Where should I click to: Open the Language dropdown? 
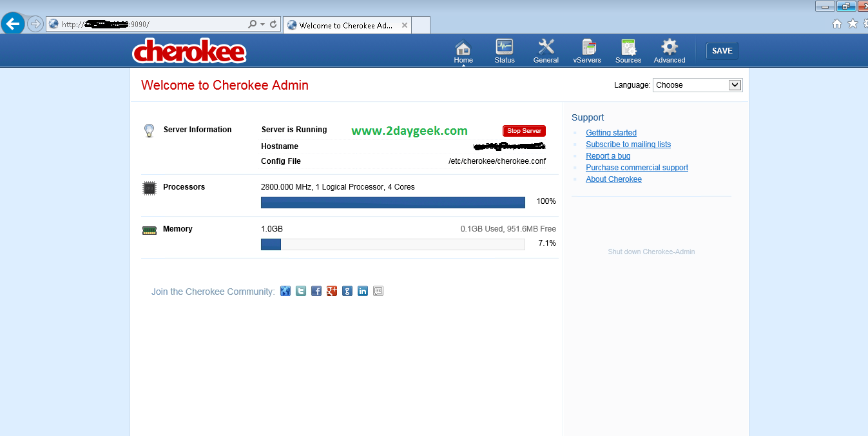click(x=697, y=85)
